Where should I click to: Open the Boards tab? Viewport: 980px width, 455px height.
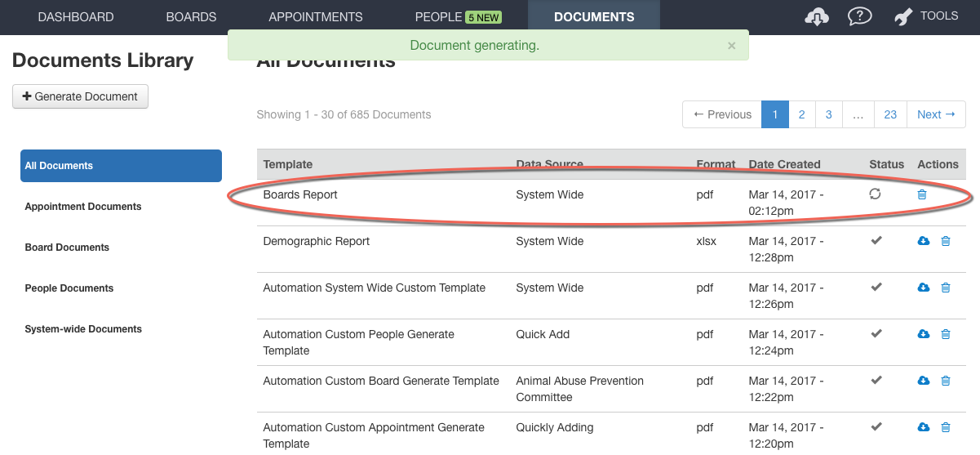[x=191, y=16]
